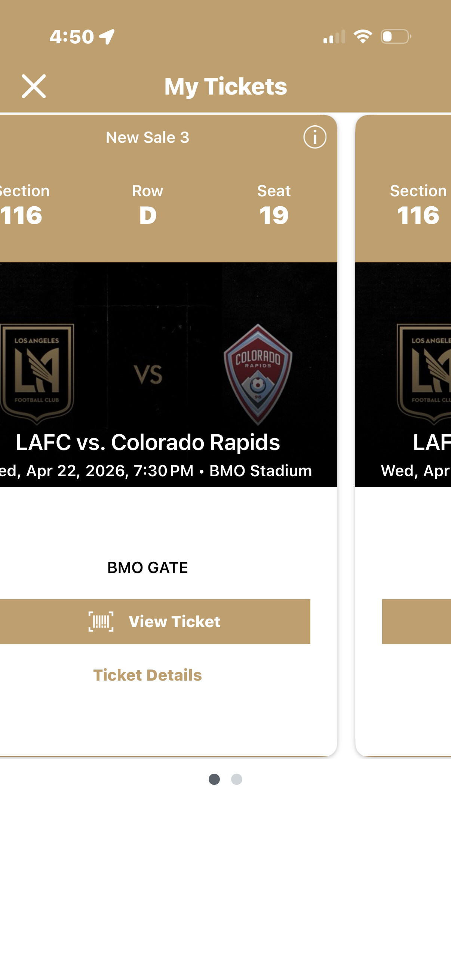Tap the Wi-Fi status icon

click(363, 37)
